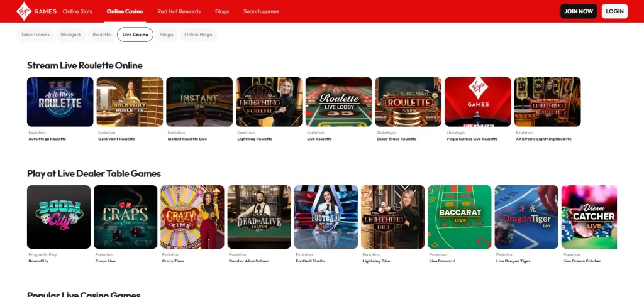Screen dimensions: 644x297
Task: Select the Roulette filter chip
Action: 101,35
